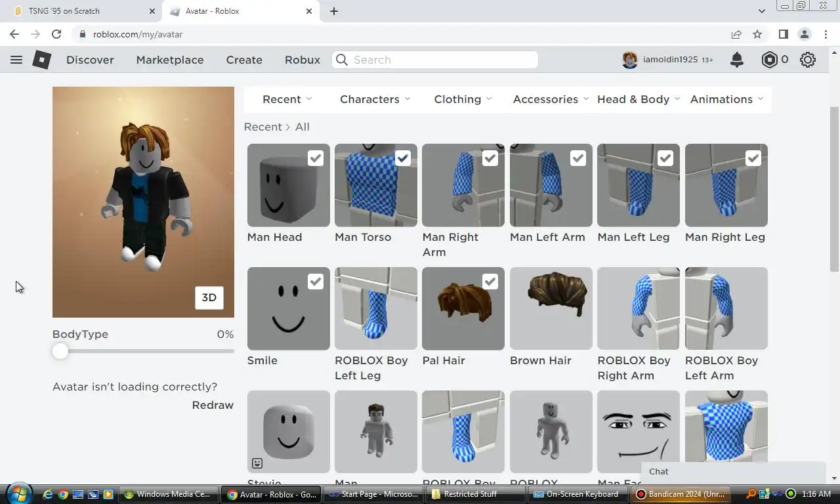The image size is (840, 504).
Task: Expand the Recent dropdown
Action: [x=287, y=99]
